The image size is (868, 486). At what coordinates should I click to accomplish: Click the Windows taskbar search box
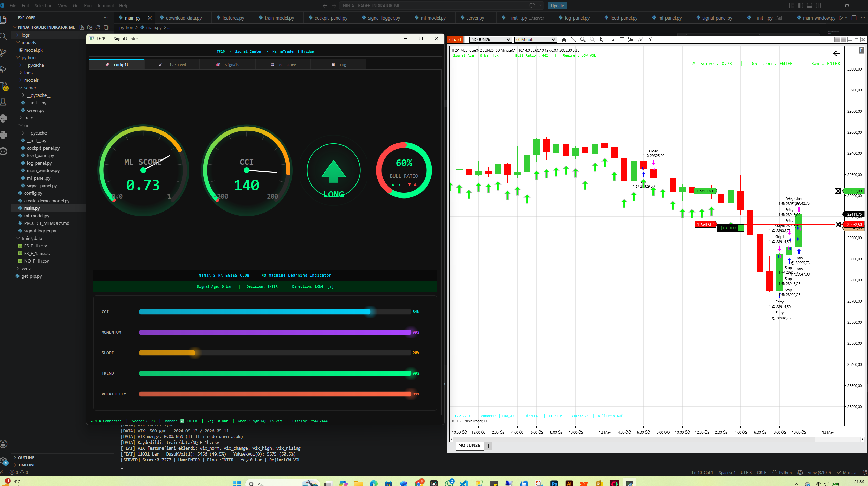282,483
